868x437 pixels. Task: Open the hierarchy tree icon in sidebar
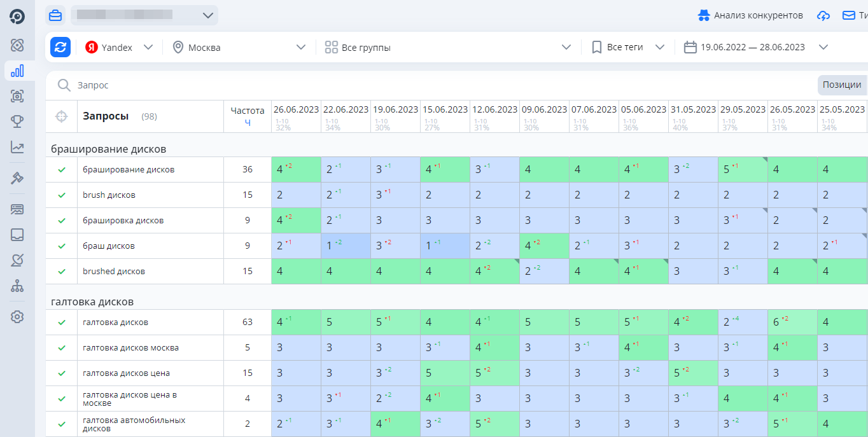(17, 286)
